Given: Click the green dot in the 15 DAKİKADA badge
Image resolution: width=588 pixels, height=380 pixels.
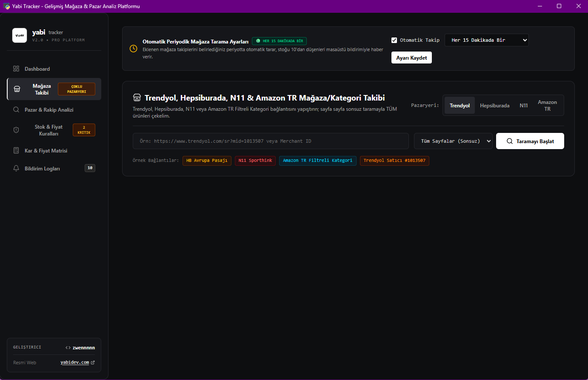Looking at the screenshot, I should click(258, 41).
